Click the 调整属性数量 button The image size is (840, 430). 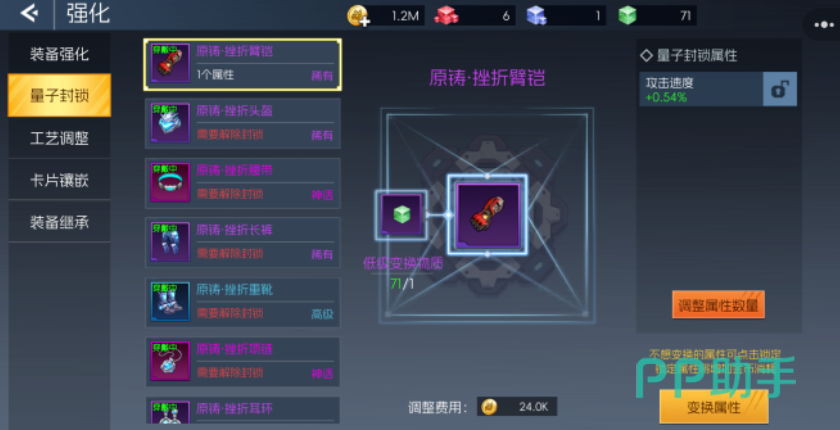718,305
